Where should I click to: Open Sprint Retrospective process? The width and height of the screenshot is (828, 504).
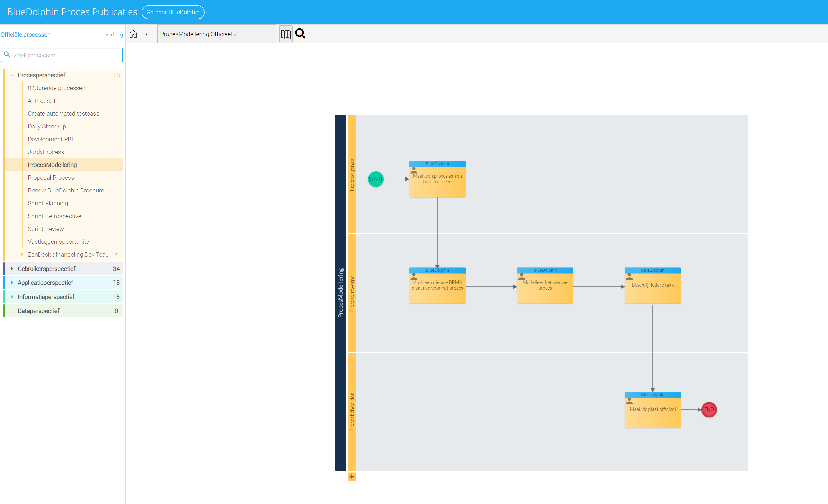click(x=54, y=216)
